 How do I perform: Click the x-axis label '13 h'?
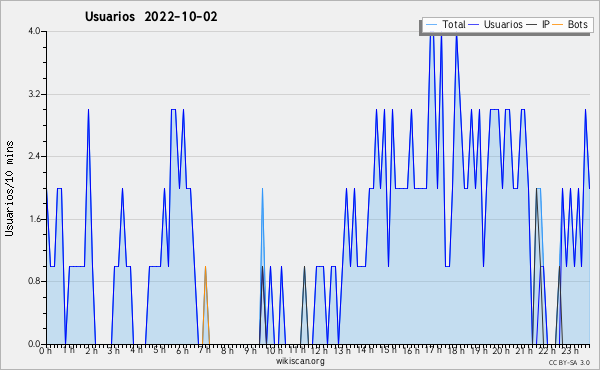(x=342, y=350)
